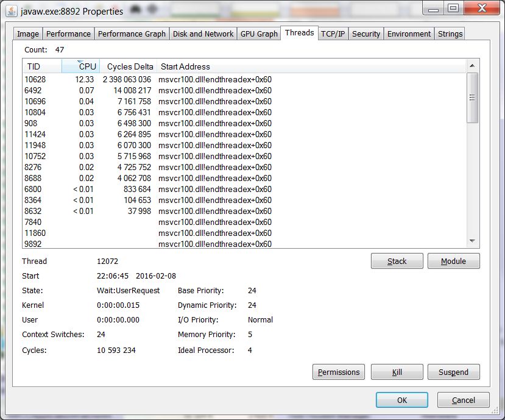
Task: Click the thread Count value 47
Action: click(60, 49)
